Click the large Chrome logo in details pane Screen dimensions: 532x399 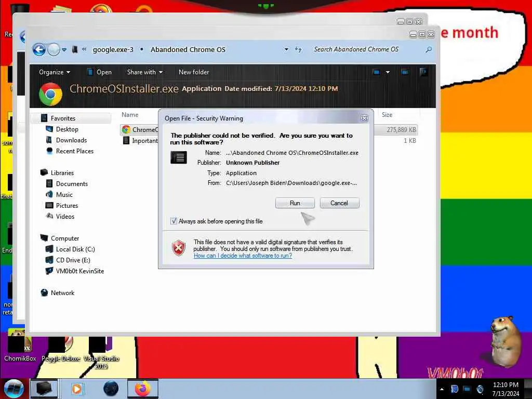point(50,94)
